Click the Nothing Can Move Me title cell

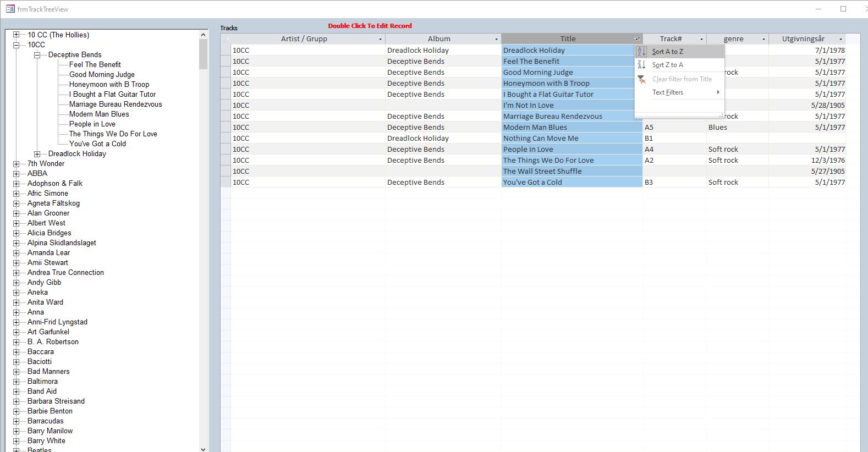click(572, 138)
